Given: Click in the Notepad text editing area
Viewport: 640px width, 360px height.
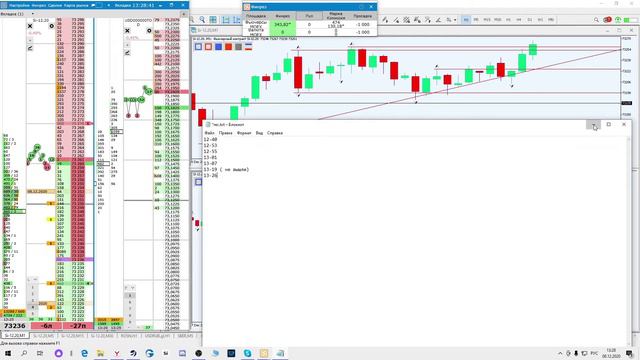Looking at the screenshot, I should coord(416,242).
